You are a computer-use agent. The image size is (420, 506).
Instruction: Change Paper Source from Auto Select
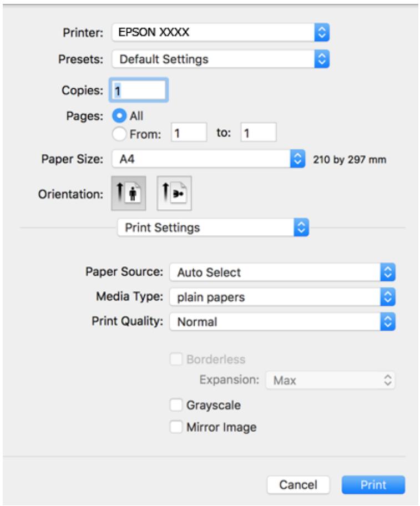click(282, 272)
